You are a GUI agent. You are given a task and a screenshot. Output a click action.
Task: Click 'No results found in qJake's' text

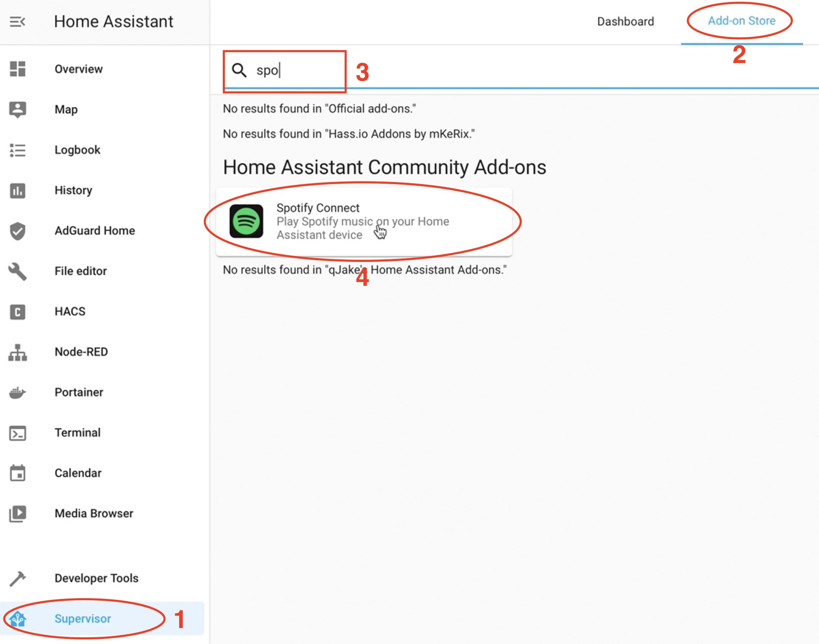365,269
